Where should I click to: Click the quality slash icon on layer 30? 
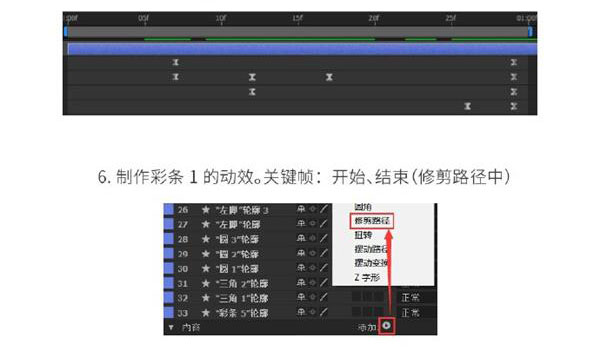(x=324, y=268)
